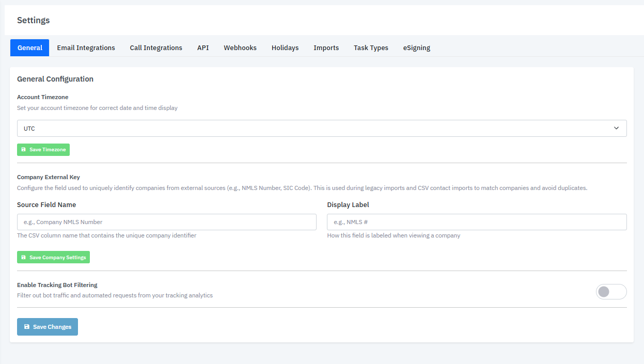
Task: Click inside the Display Label text box
Action: tap(476, 221)
